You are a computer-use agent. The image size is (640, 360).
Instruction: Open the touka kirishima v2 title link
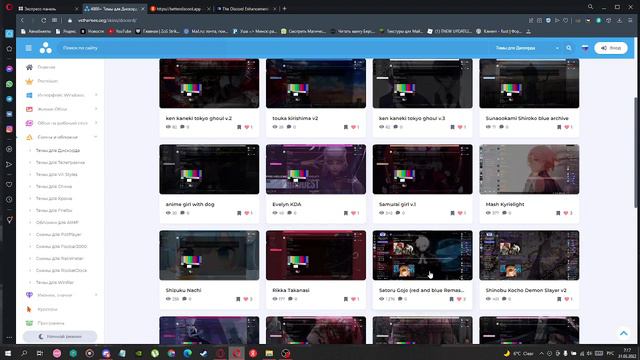295,118
